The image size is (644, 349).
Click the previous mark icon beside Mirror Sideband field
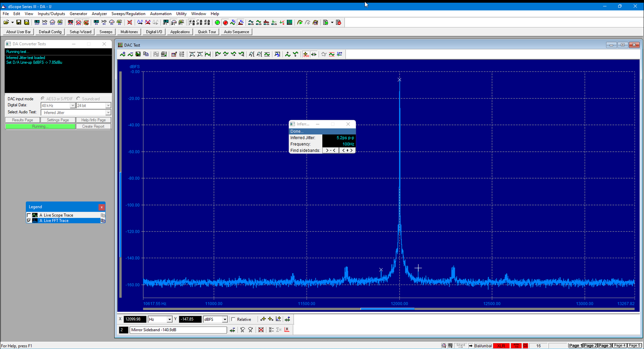coord(243,330)
